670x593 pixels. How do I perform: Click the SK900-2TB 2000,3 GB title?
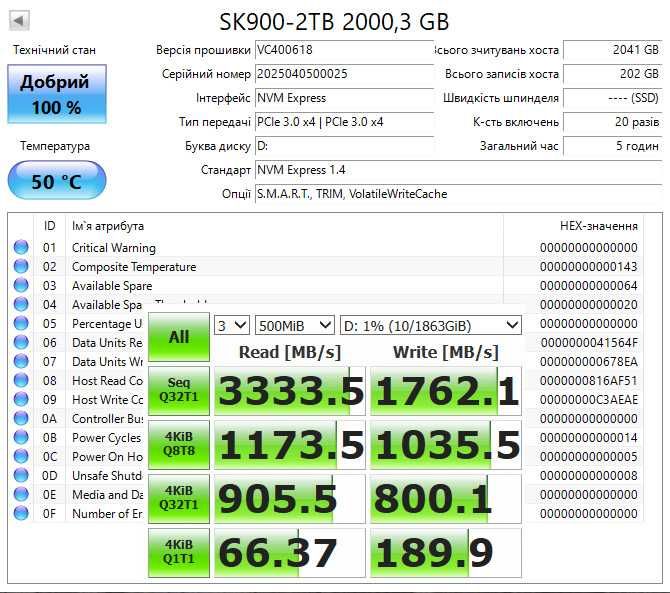click(x=334, y=21)
